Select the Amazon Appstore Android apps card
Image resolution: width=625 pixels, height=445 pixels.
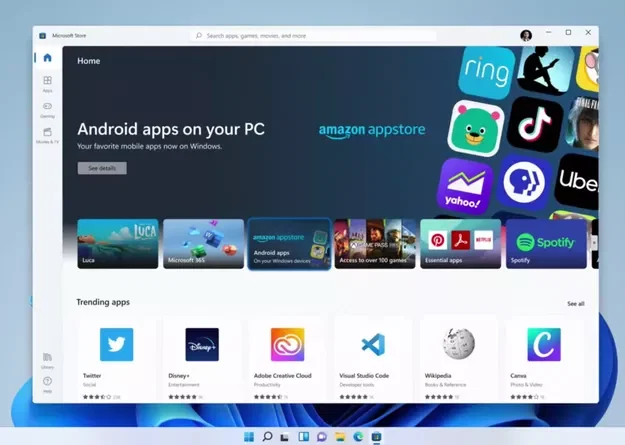point(289,244)
